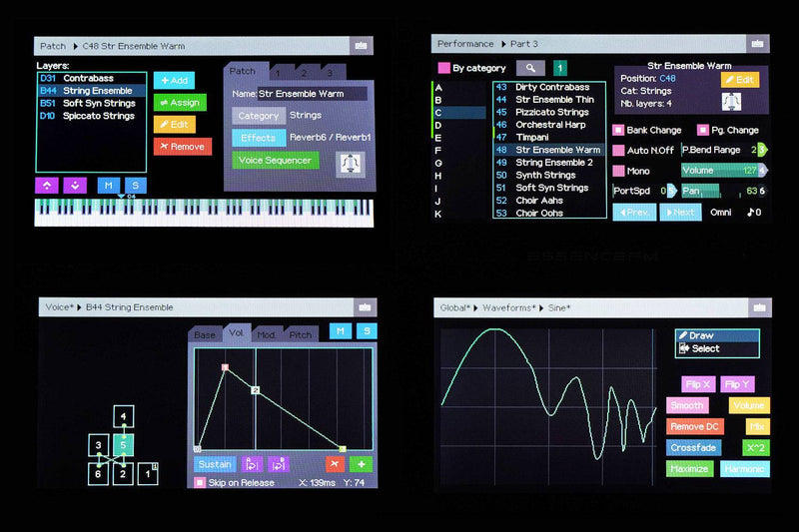Open the Sustain mode selector
The height and width of the screenshot is (532, 799).
(x=215, y=464)
